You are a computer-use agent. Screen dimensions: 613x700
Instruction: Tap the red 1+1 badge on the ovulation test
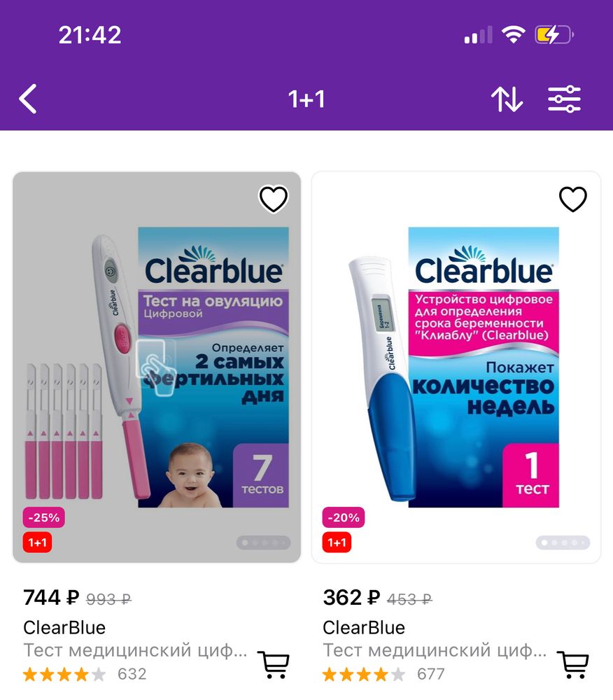38,542
